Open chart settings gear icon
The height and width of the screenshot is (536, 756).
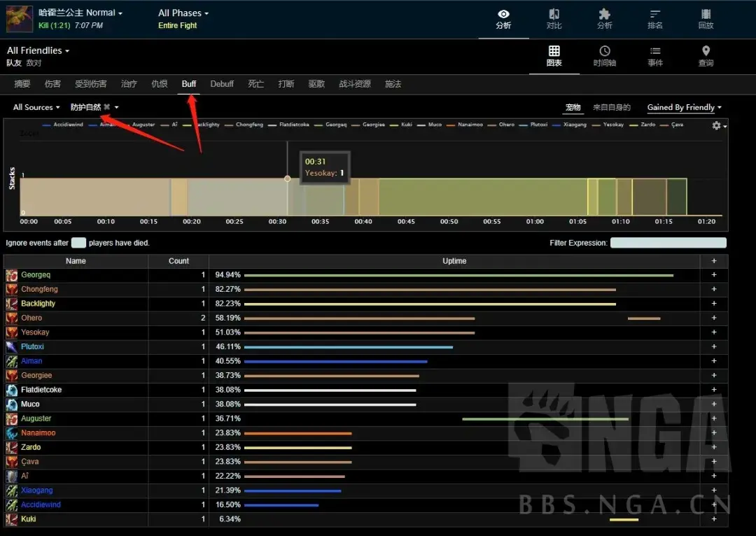[x=717, y=126]
